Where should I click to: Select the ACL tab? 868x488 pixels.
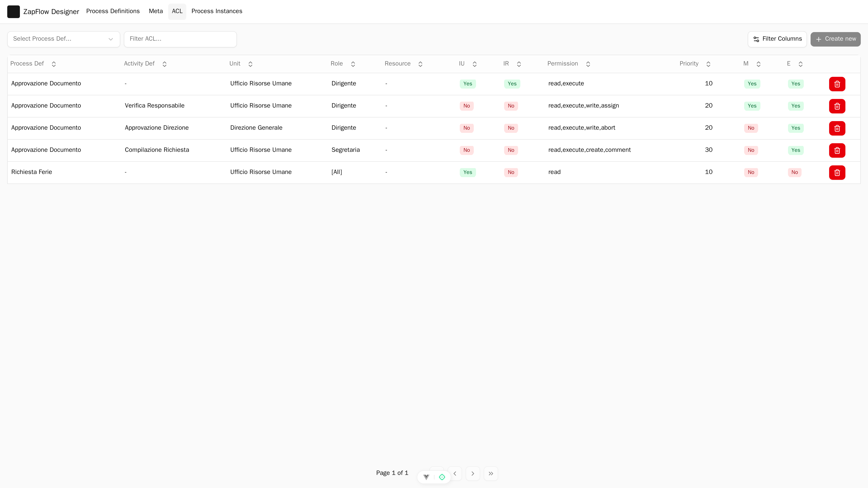[177, 12]
